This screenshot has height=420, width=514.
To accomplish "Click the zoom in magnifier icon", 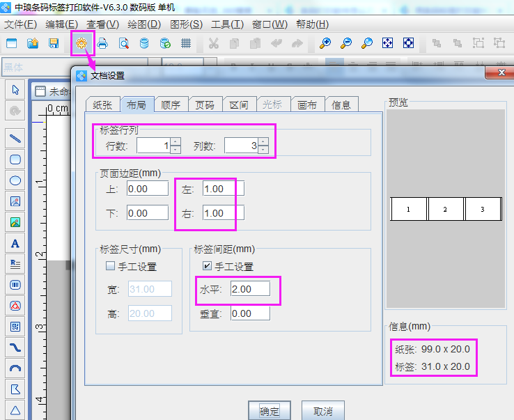I will tap(325, 43).
